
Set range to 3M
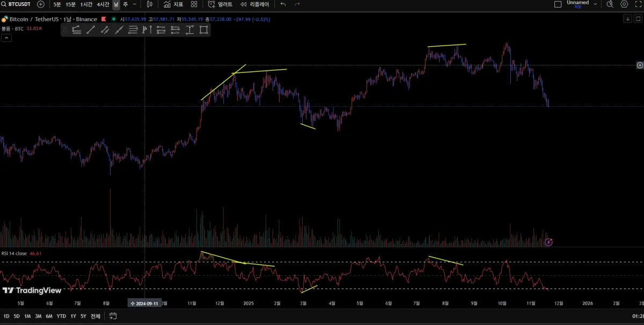pos(38,316)
